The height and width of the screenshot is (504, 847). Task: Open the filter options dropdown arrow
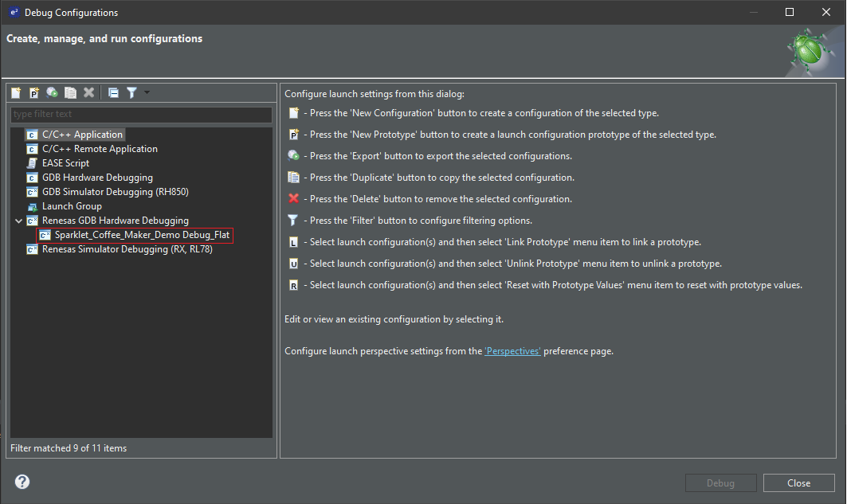[x=147, y=92]
